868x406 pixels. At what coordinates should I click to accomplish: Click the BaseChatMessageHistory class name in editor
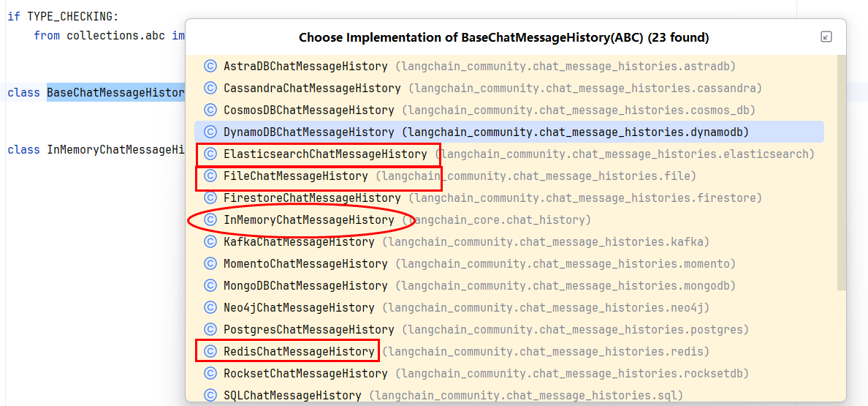(x=115, y=92)
